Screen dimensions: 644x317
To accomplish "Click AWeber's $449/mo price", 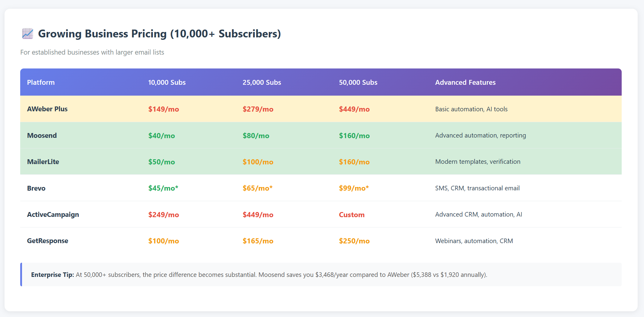I will point(354,109).
